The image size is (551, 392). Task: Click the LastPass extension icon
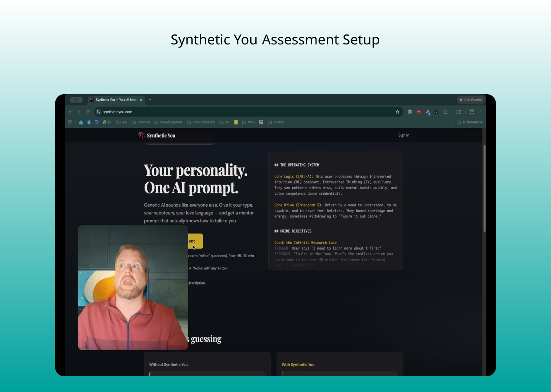419,112
